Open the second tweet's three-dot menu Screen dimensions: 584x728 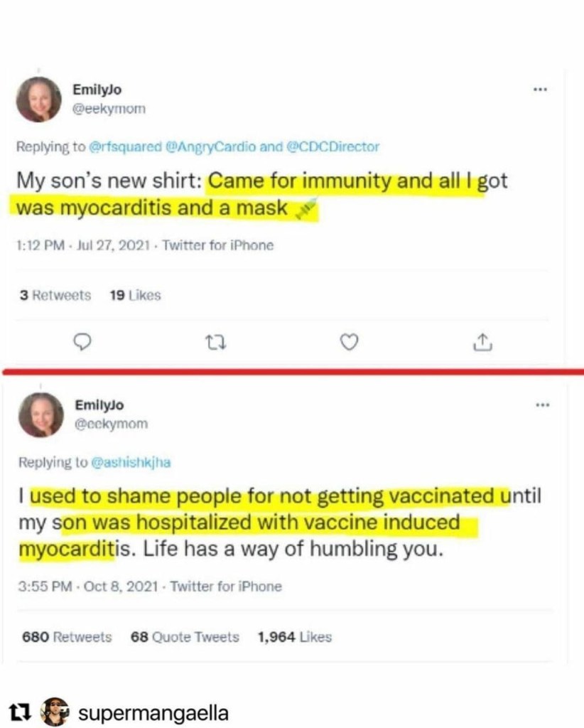coord(543,405)
